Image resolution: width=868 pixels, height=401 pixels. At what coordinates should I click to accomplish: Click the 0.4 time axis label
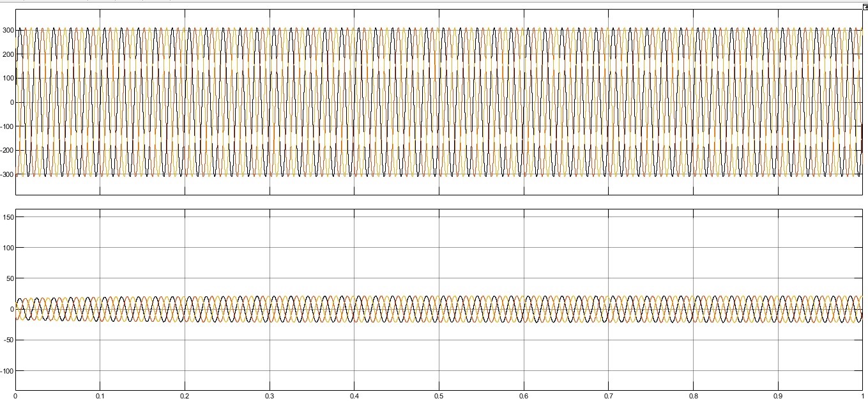(x=354, y=397)
